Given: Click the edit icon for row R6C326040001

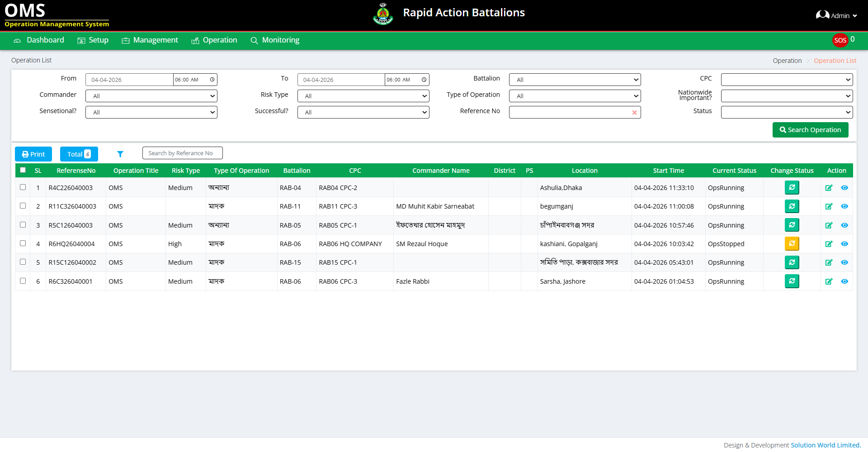Looking at the screenshot, I should (x=829, y=281).
